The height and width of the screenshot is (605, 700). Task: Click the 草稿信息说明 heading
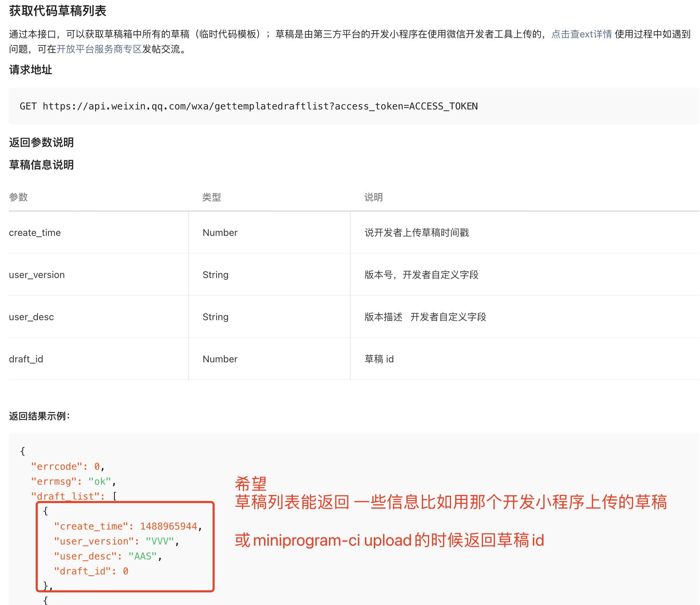41,165
